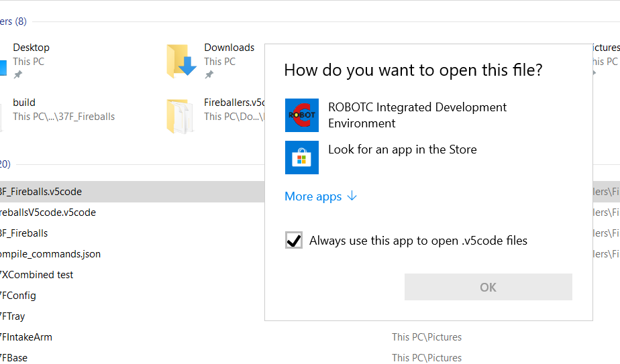Select the Fireballs.v5code file row
This screenshot has height=364, width=620.
tap(132, 192)
